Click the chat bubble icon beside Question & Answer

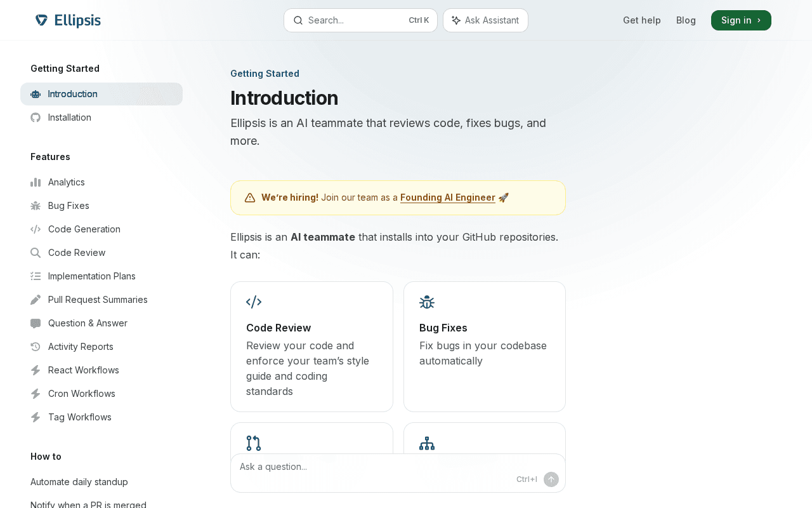tap(36, 323)
